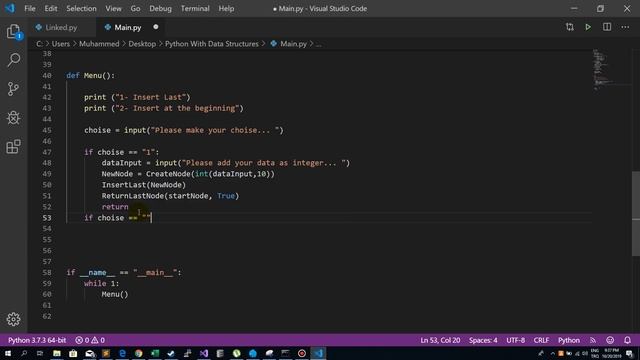Click the Users breadcrumb segment
The height and width of the screenshot is (360, 640).
coord(61,44)
